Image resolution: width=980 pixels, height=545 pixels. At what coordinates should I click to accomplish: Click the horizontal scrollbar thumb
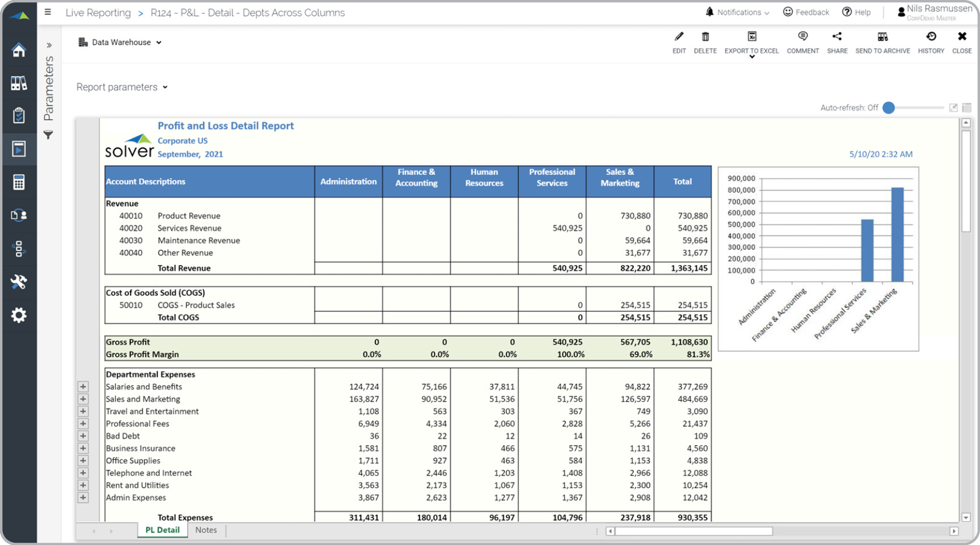coord(693,531)
